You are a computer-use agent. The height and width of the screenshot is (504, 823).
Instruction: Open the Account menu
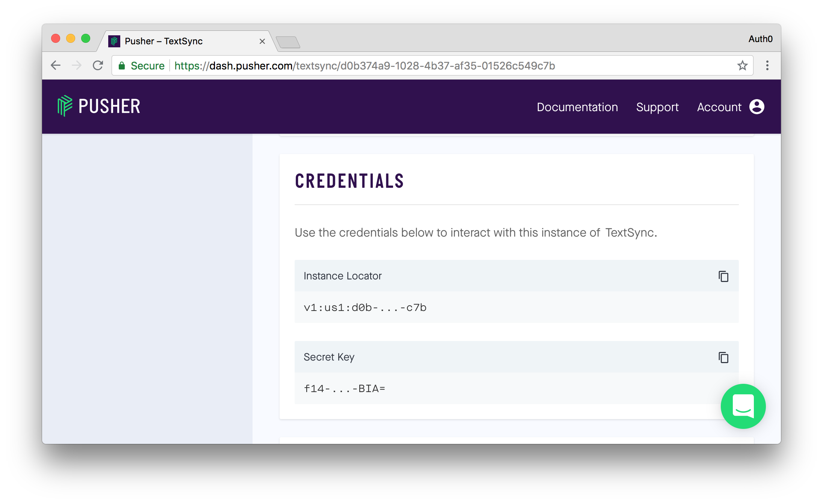719,107
